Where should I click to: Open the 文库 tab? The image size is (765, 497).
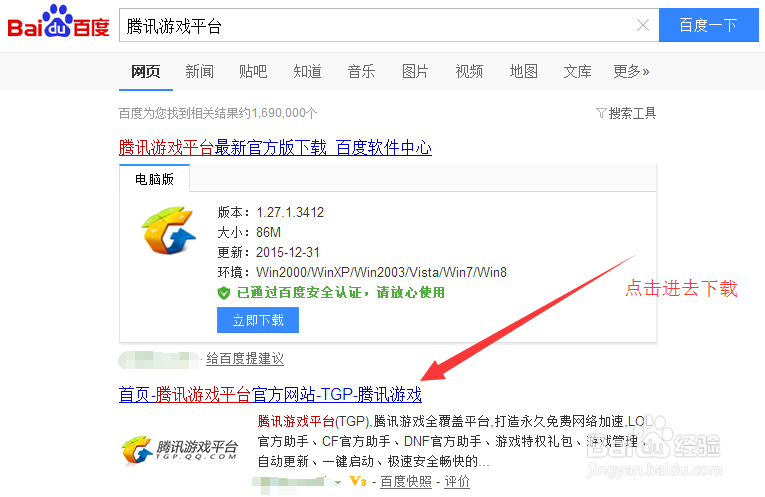(577, 72)
